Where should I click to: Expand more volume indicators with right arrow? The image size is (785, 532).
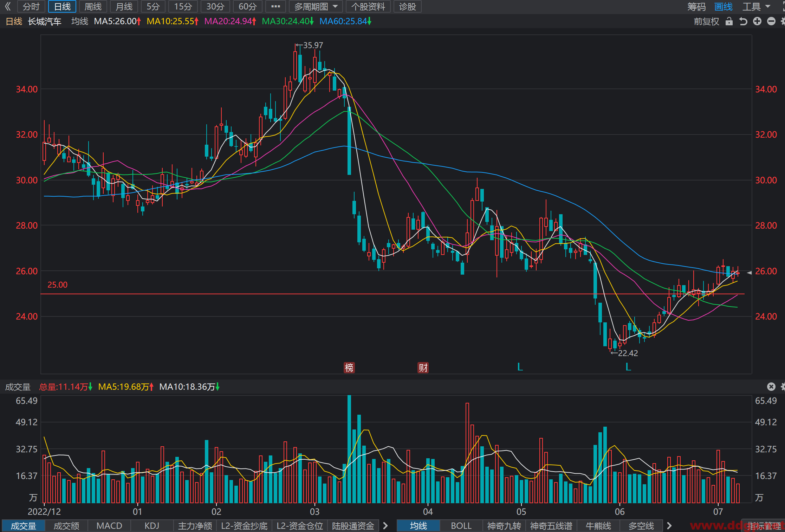point(385,526)
